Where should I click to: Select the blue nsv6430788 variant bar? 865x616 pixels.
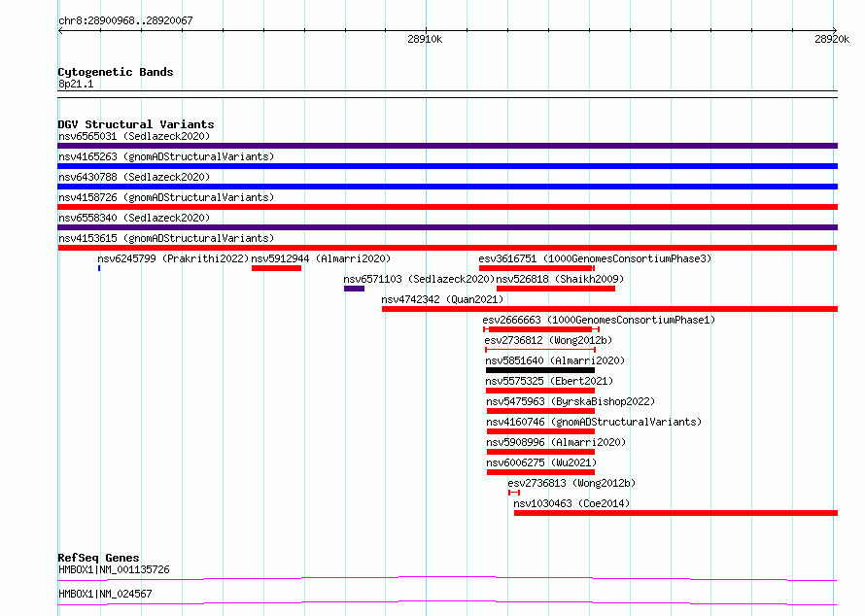447,187
